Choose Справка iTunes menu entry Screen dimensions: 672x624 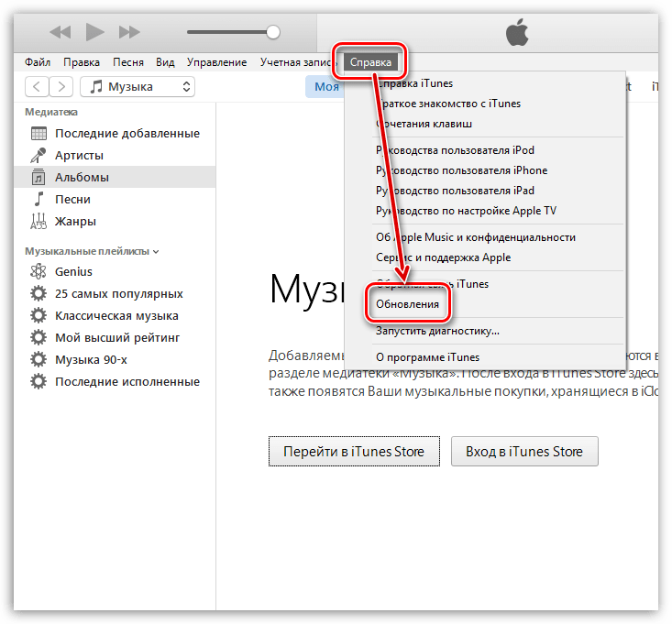pos(486,83)
